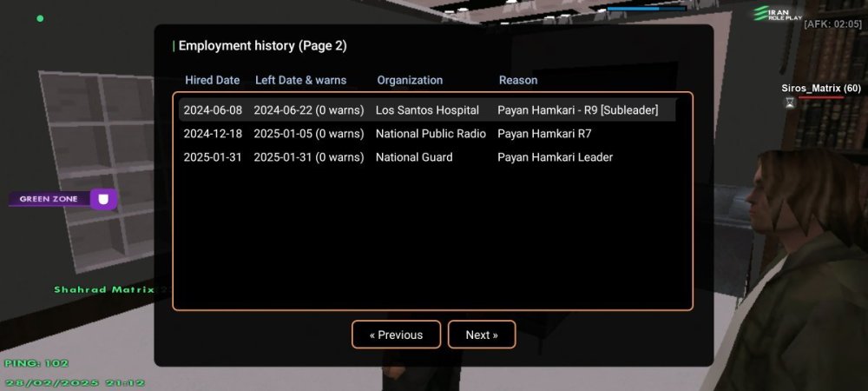Tap the Green Zone shield icon
The width and height of the screenshot is (868, 391).
(x=104, y=200)
